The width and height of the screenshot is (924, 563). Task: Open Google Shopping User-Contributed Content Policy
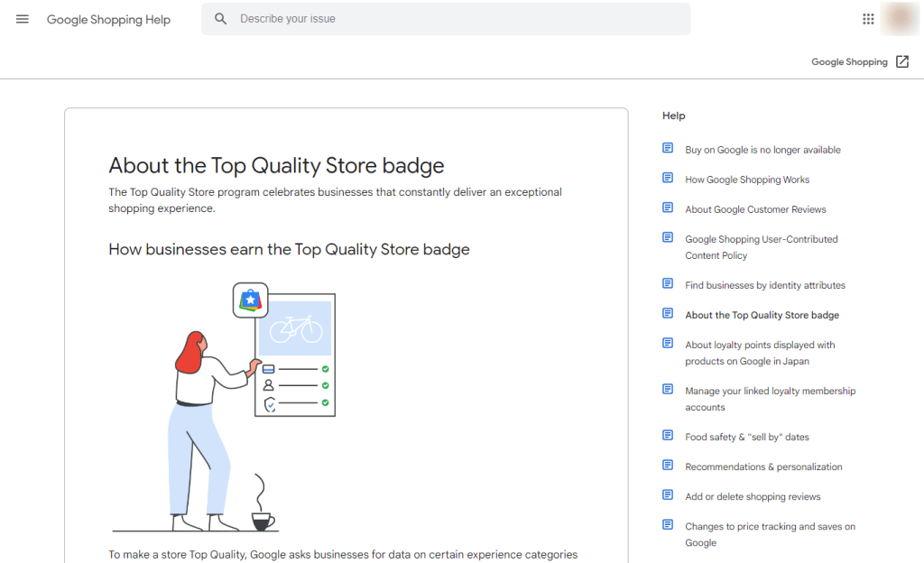[x=762, y=247]
